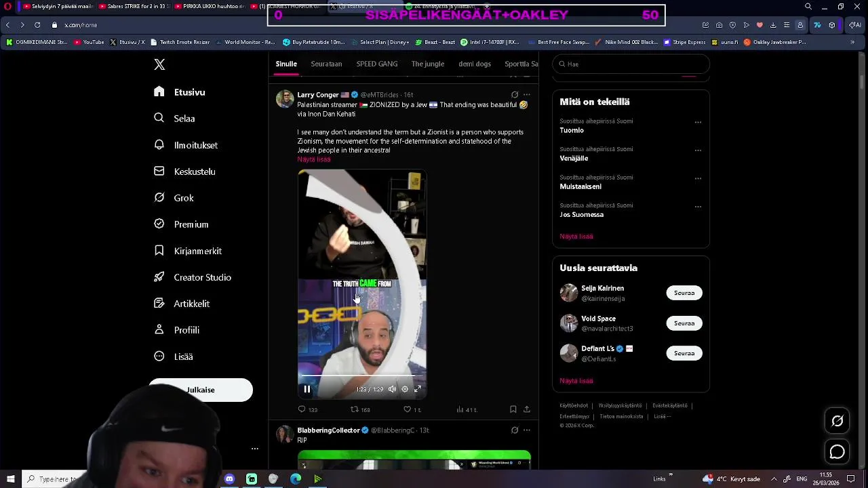868x488 pixels.
Task: Open more options on Larry Conger's post
Action: [527, 95]
